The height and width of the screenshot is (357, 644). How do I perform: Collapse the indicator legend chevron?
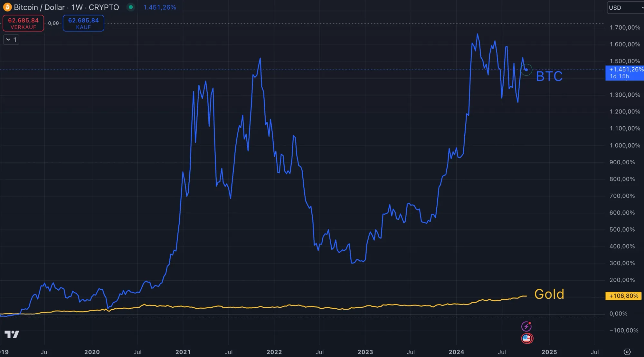coord(8,40)
